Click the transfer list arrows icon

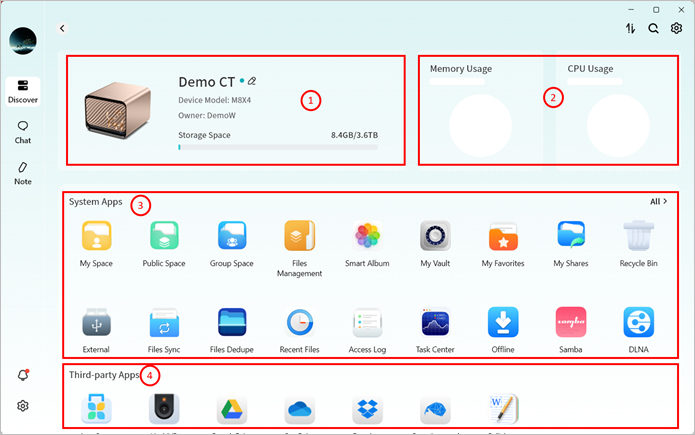[630, 29]
